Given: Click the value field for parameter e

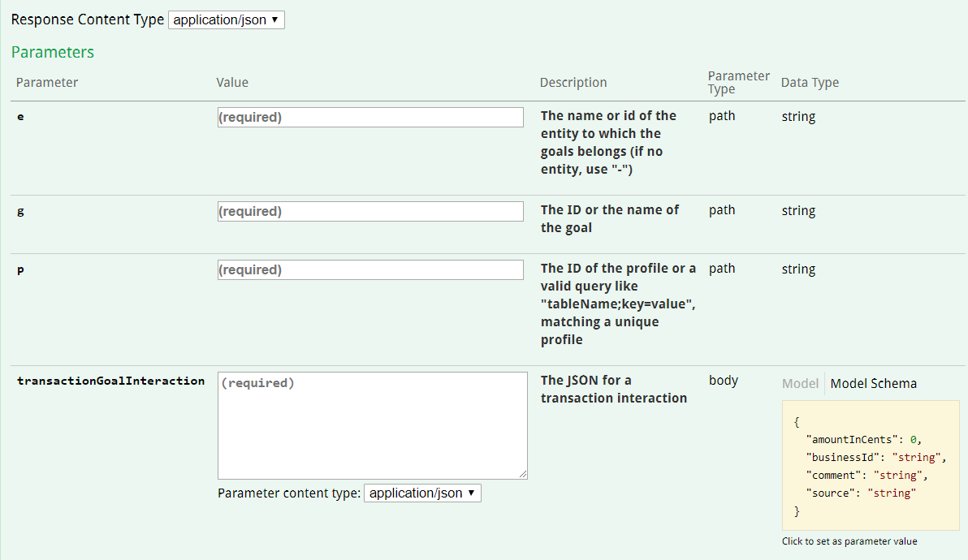Looking at the screenshot, I should pyautogui.click(x=370, y=117).
